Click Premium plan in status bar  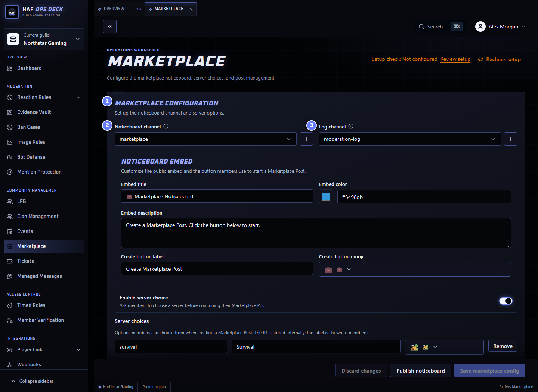pos(154,387)
